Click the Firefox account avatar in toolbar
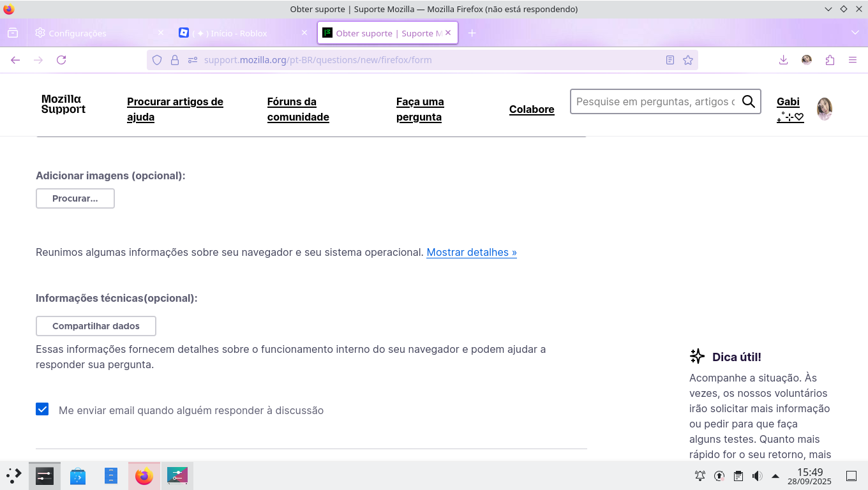The image size is (868, 490). [x=807, y=60]
